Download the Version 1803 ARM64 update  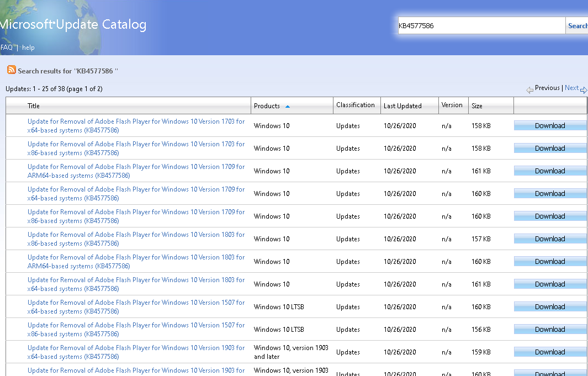click(x=550, y=261)
